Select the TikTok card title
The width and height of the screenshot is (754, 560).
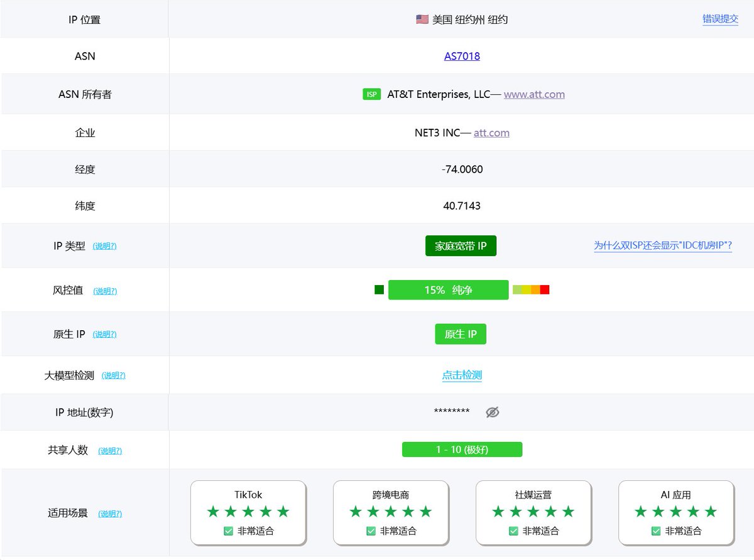click(248, 495)
